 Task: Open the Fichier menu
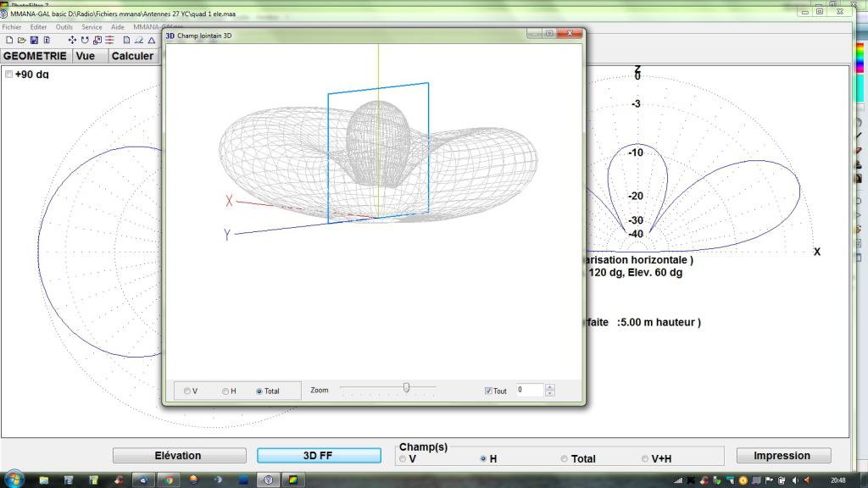click(x=12, y=27)
